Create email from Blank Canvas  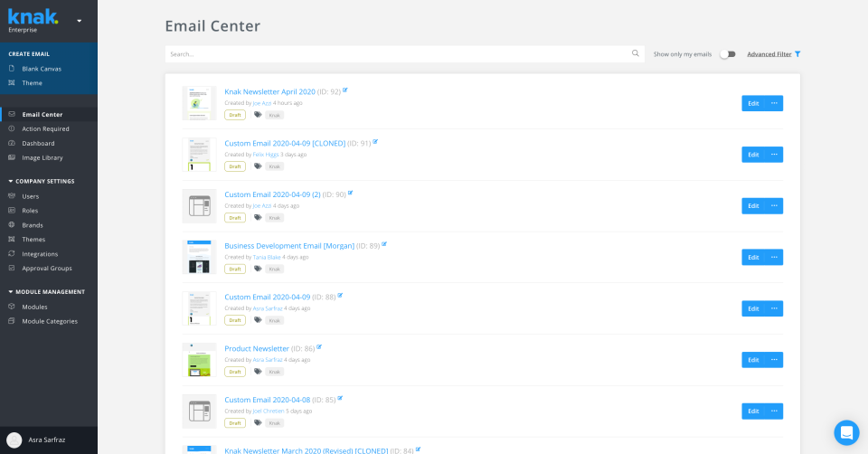pyautogui.click(x=42, y=69)
